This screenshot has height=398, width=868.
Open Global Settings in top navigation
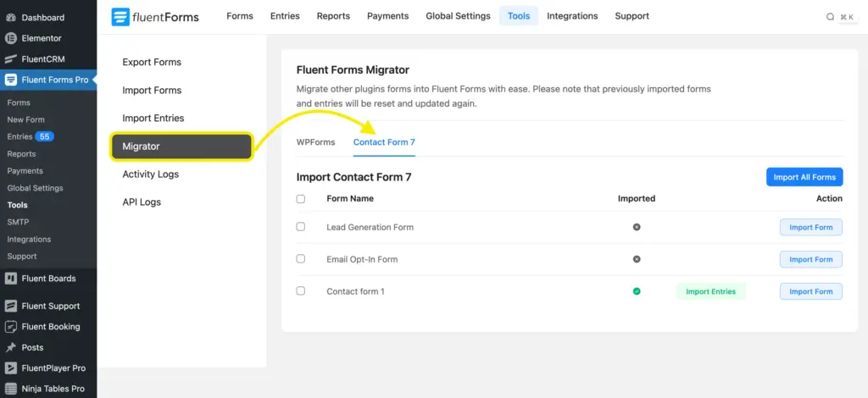458,16
